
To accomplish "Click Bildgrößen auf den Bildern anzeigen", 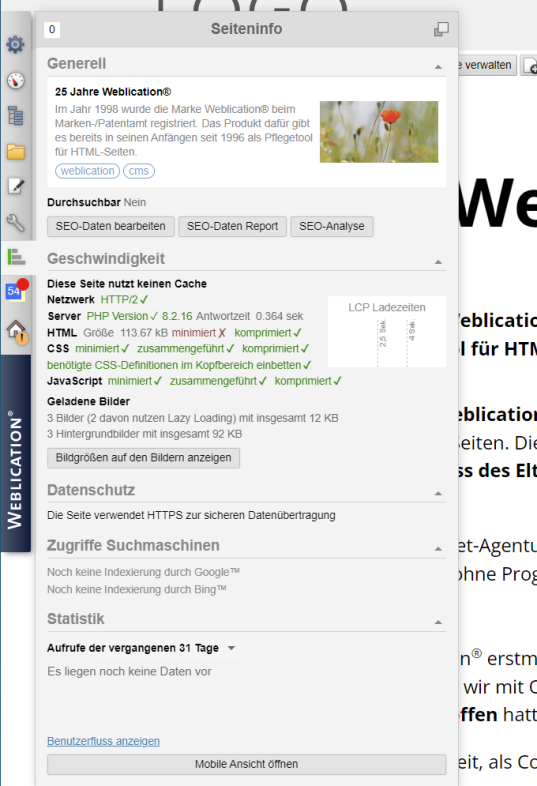I will pyautogui.click(x=143, y=458).
